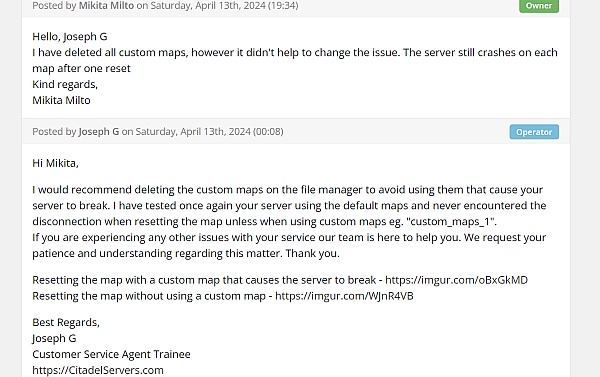Select poster name Mikita Milto in header

[x=106, y=6]
